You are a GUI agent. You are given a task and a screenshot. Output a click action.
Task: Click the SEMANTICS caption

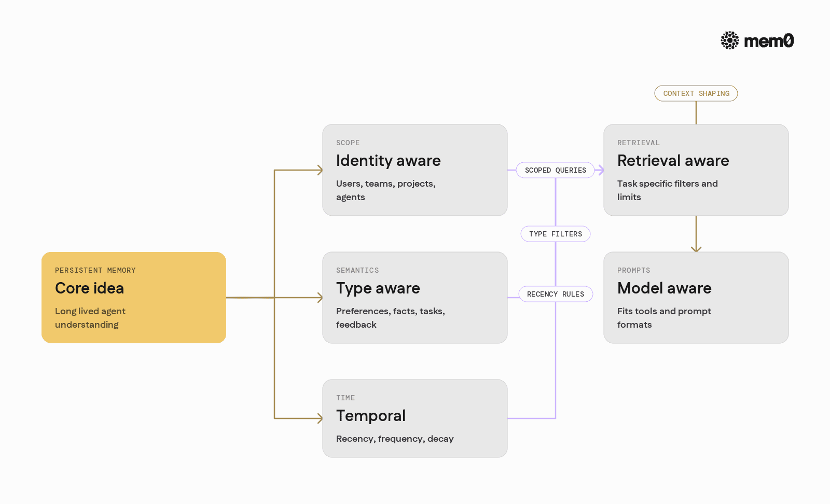pyautogui.click(x=357, y=270)
